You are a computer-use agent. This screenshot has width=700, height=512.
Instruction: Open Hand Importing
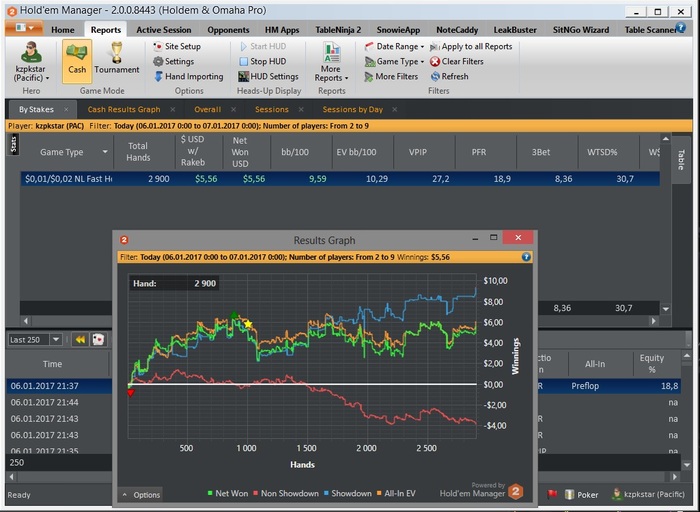coord(188,76)
